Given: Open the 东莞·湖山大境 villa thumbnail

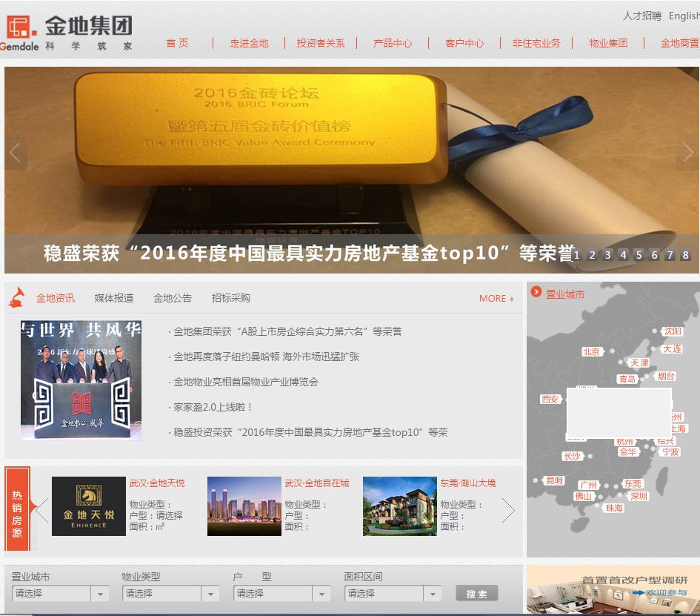Looking at the screenshot, I should click(x=400, y=506).
